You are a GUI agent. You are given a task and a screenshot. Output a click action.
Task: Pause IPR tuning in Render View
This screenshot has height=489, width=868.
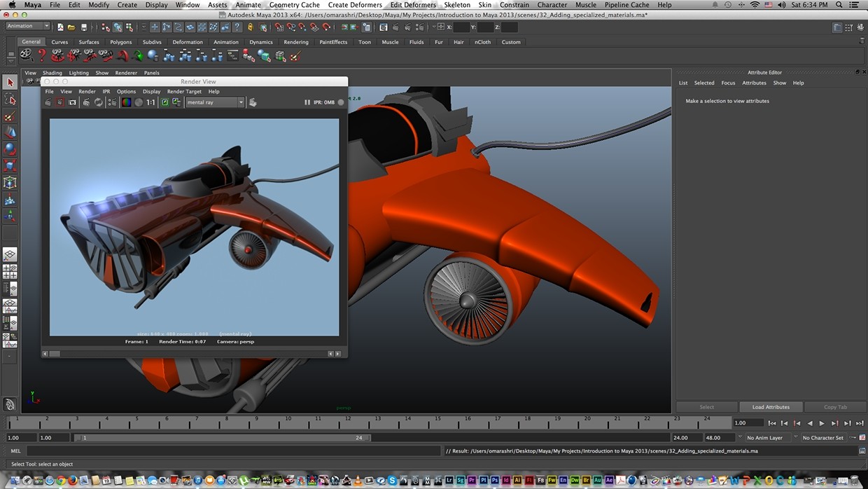[307, 102]
